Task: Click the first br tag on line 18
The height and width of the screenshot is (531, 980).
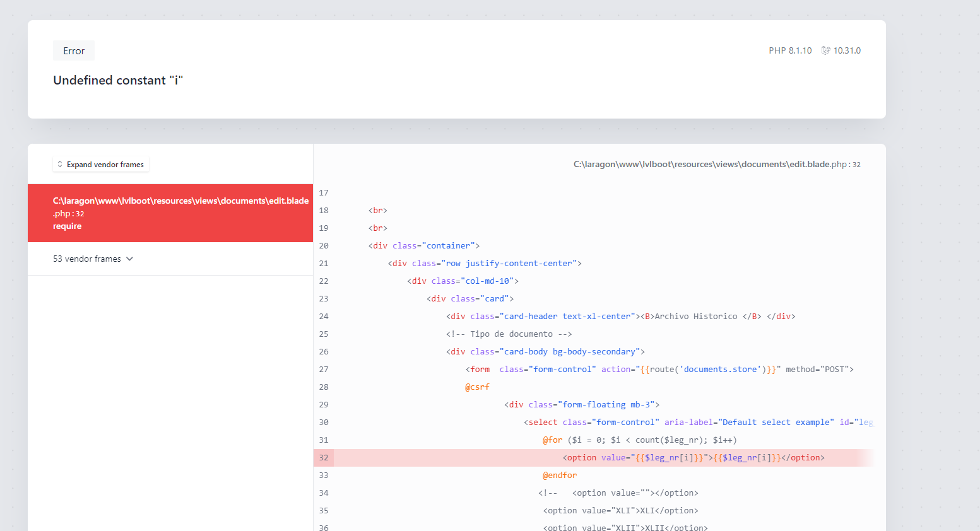Action: coord(378,211)
